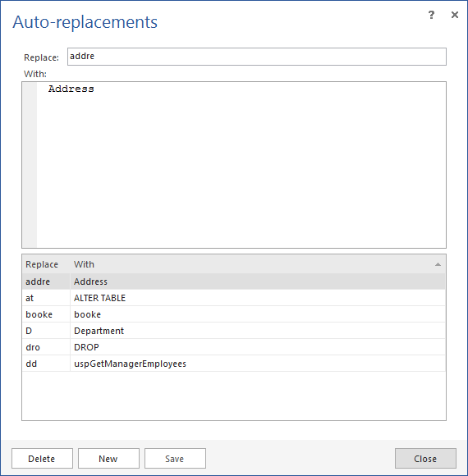Screen dimensions: 468x476
Task: Select the addre row in the list
Action: 233,281
